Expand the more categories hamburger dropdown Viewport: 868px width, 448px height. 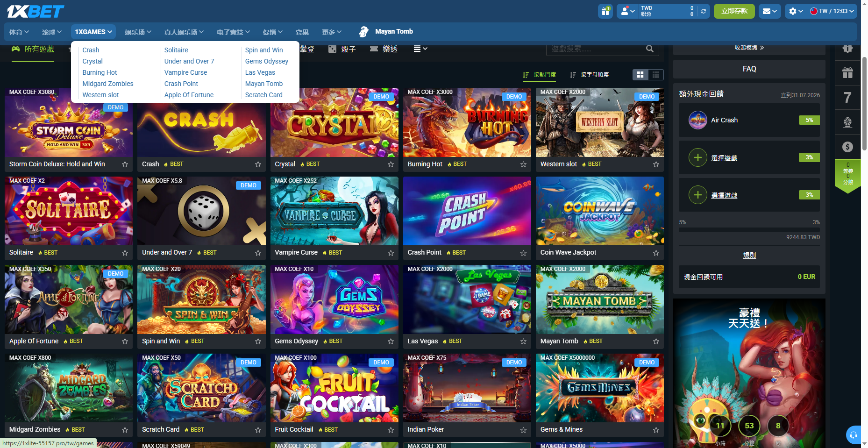point(420,49)
